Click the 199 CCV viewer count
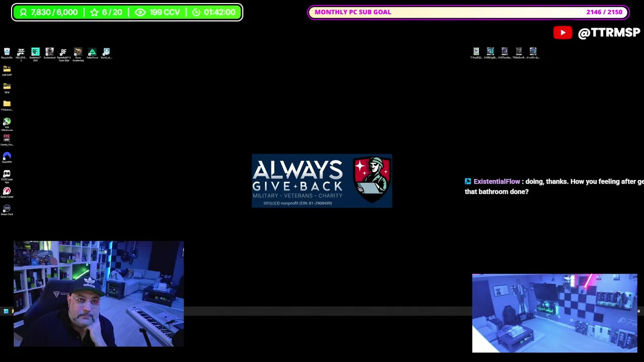 pos(157,12)
